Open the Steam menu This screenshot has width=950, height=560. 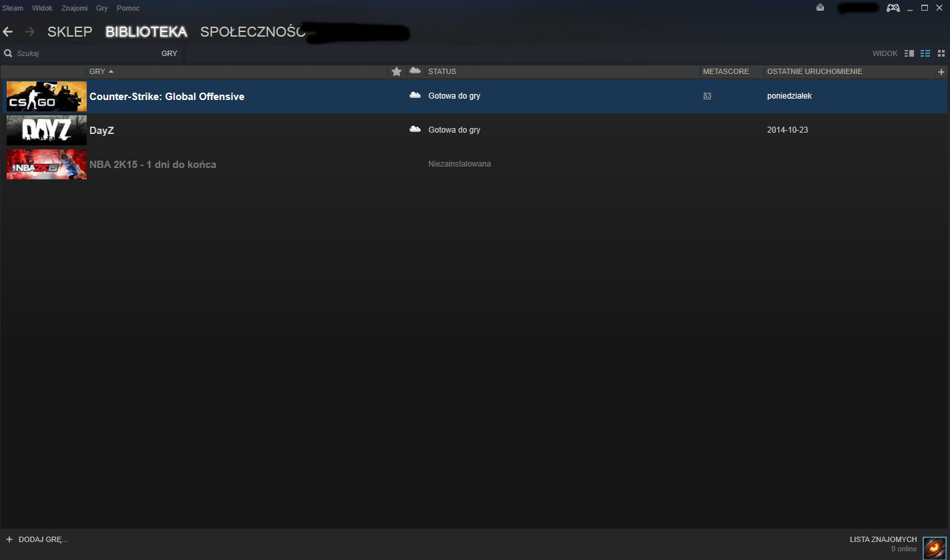click(x=12, y=8)
